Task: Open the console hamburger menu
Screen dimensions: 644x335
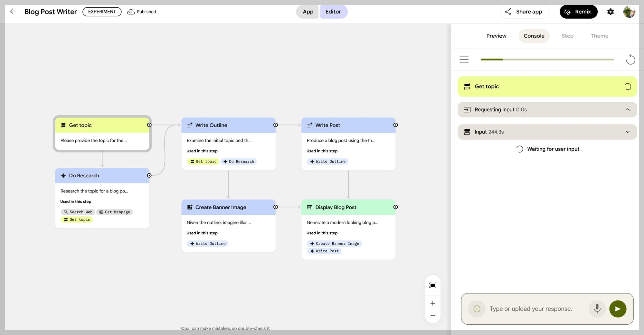Action: click(x=464, y=60)
